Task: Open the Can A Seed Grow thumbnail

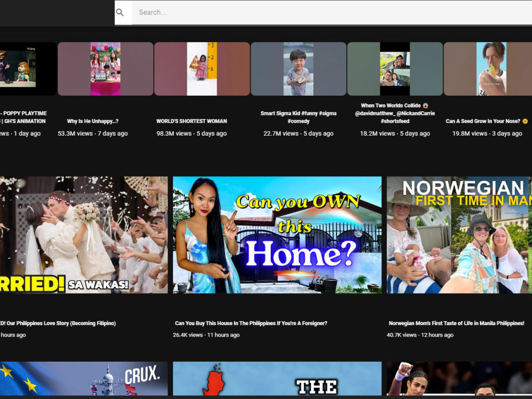Action: point(488,69)
